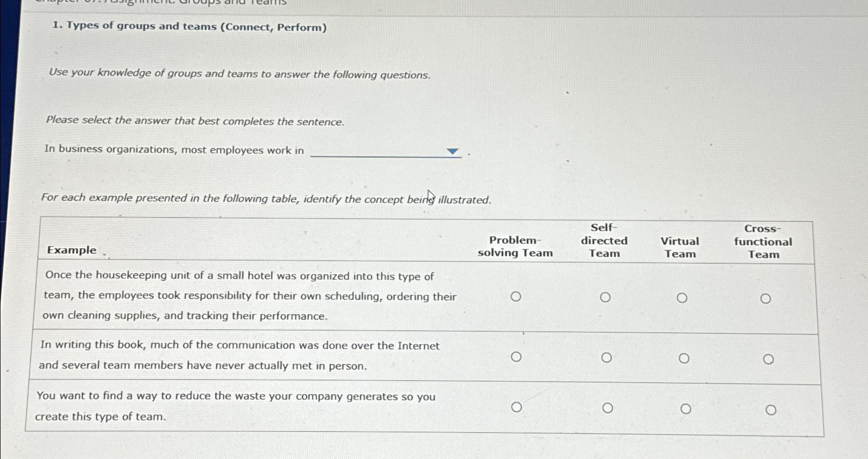Select Self-directed Team for the waste-reduction example
Screen dimensions: 868x459
click(x=608, y=408)
